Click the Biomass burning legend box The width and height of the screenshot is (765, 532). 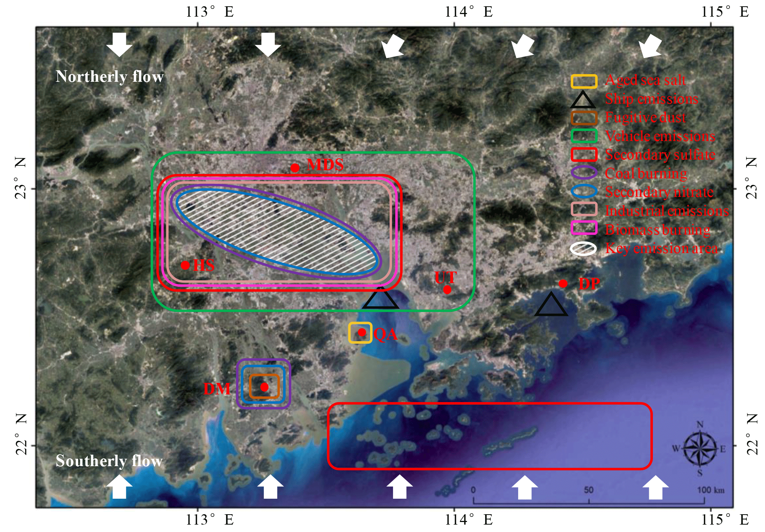click(x=584, y=228)
